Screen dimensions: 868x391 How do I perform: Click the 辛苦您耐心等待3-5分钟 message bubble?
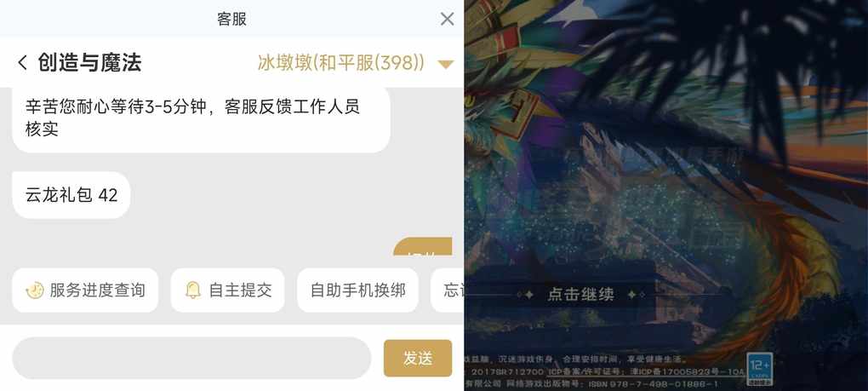pyautogui.click(x=202, y=118)
